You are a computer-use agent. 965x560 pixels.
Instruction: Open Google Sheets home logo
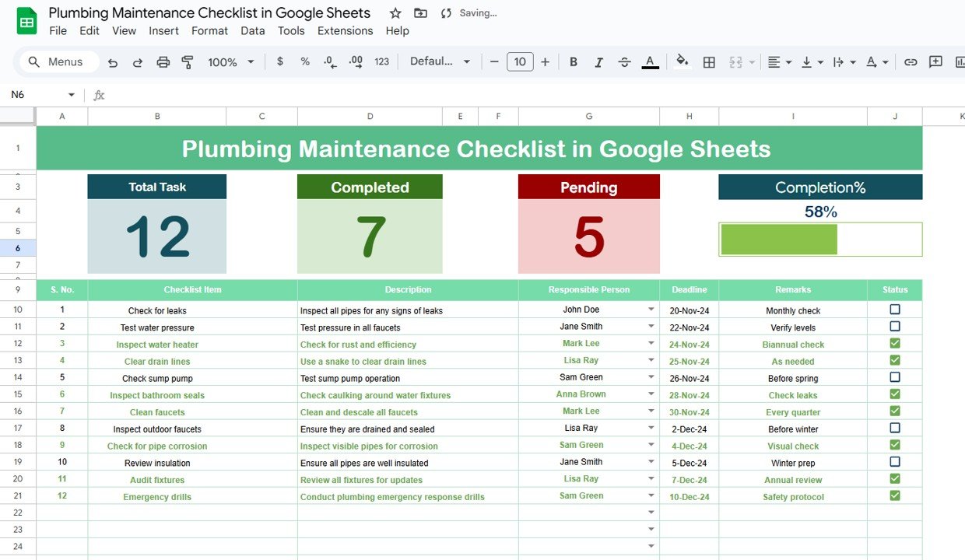click(x=27, y=21)
